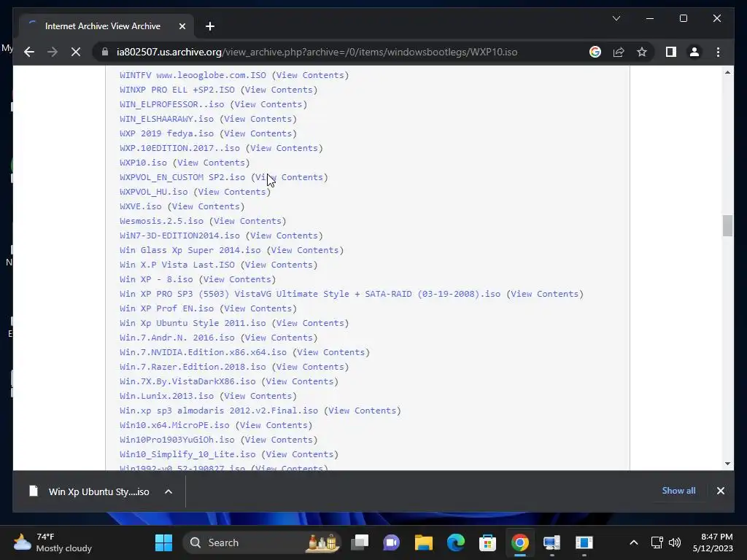Close the Internet Archive tab

pyautogui.click(x=182, y=26)
